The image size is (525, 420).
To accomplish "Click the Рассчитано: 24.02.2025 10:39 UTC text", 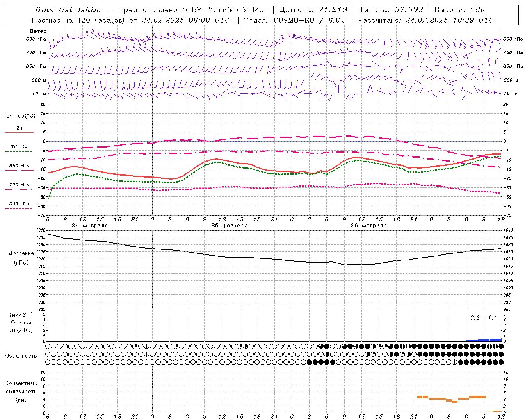I will pos(426,20).
